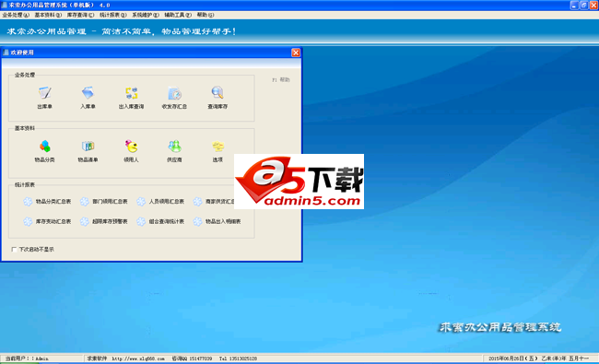Click the 当前用户 Admin status entry
This screenshot has height=364, width=599.
[27, 358]
